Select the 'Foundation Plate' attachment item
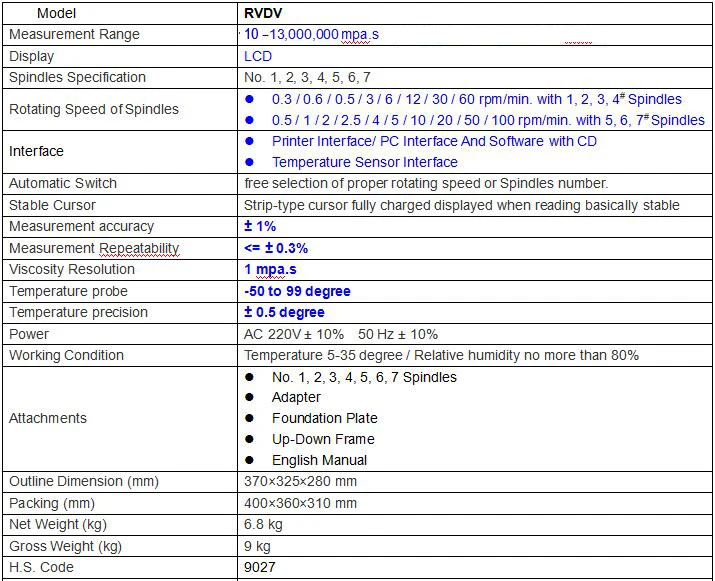The image size is (715, 581). click(x=325, y=418)
